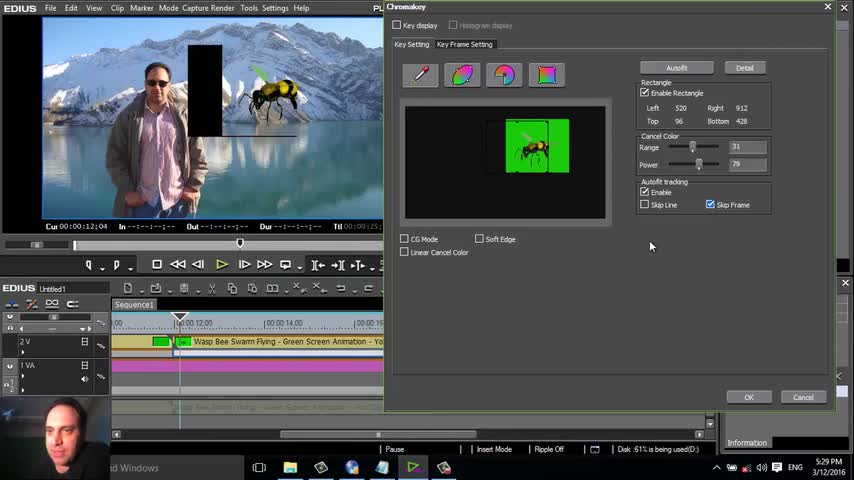Go to next edit point
This screenshot has height=480, width=854.
tap(338, 265)
